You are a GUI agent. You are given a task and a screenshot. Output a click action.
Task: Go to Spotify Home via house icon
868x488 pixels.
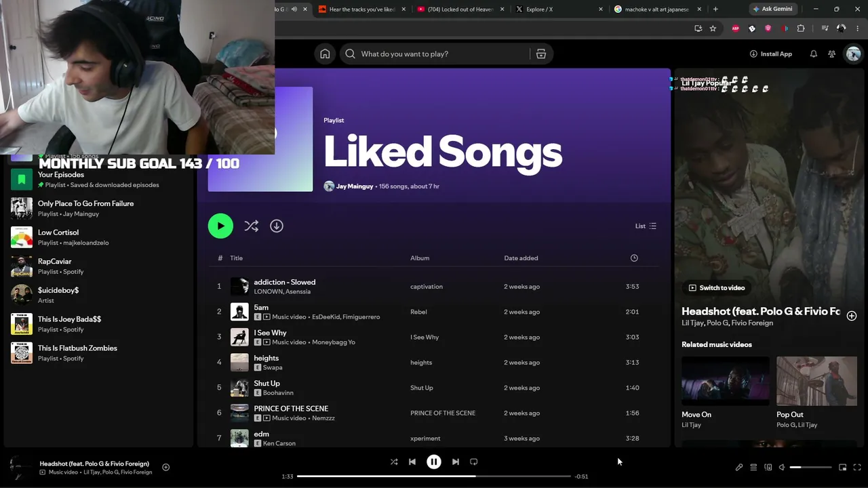click(x=325, y=54)
